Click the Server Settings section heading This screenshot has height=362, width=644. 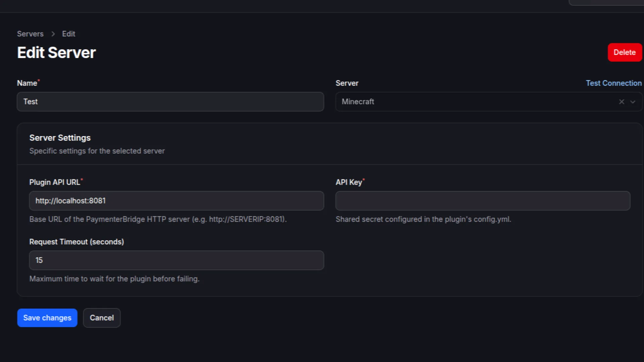(x=60, y=138)
